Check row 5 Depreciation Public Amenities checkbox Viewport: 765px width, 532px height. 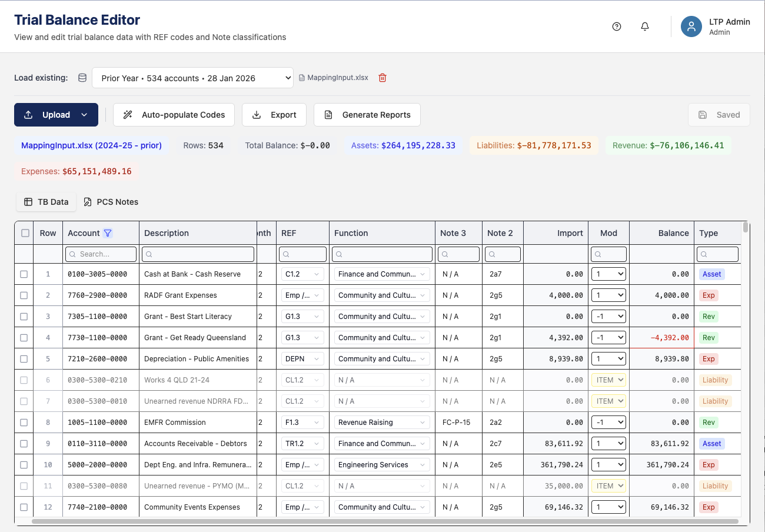(24, 359)
